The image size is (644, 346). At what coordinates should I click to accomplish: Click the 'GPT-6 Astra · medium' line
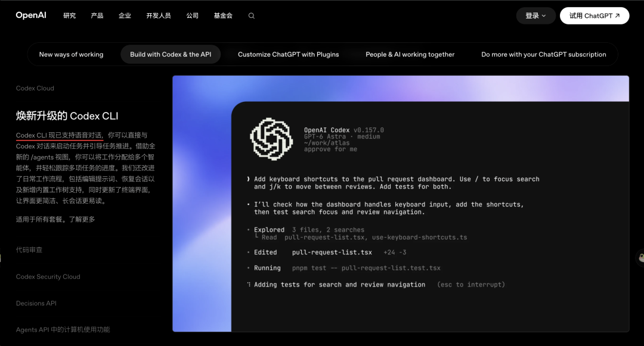click(342, 136)
